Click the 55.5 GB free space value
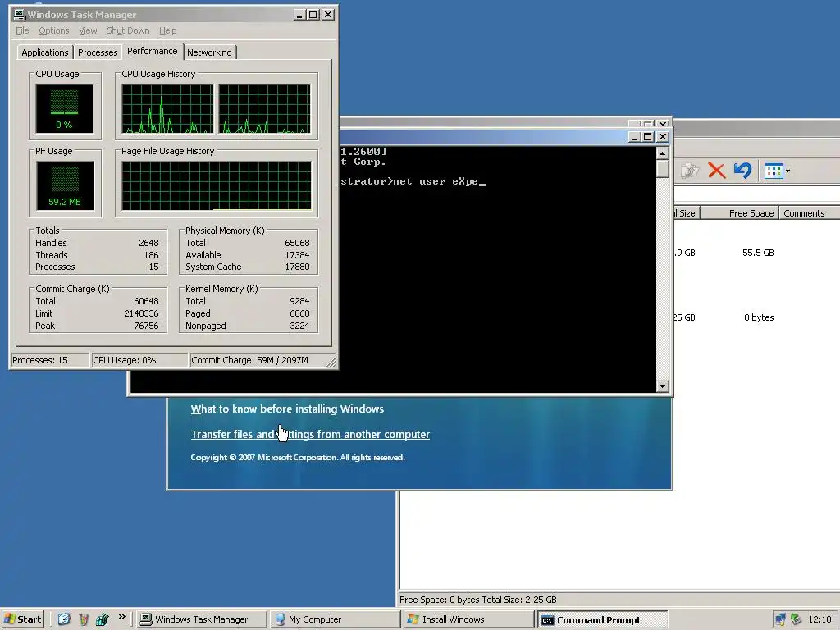 758,253
